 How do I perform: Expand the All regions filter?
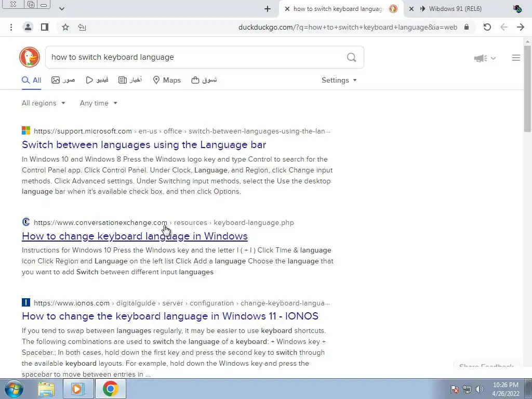(43, 103)
